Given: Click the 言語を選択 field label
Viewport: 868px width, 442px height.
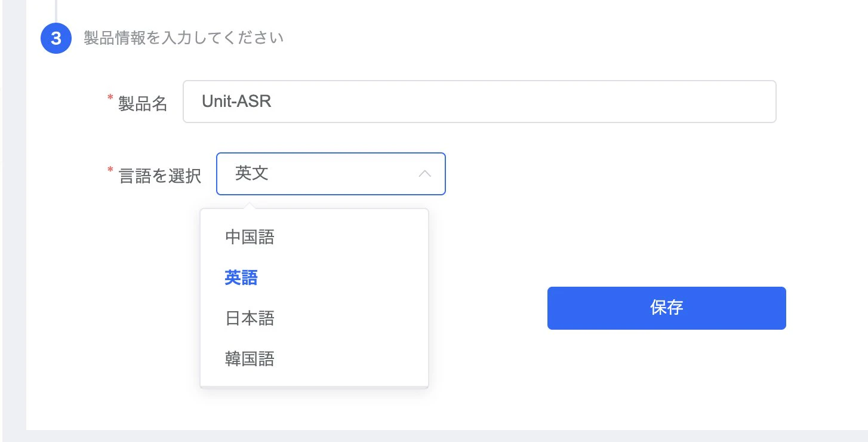Looking at the screenshot, I should click(160, 176).
